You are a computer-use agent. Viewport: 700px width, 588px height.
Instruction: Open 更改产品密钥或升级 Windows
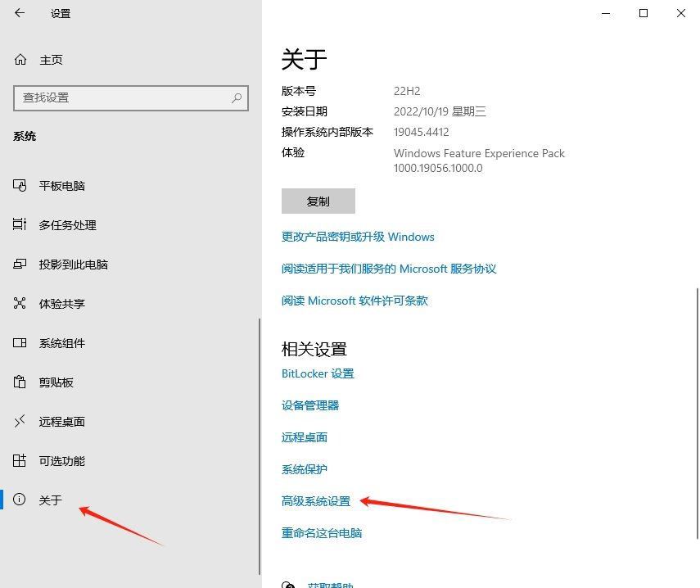[x=357, y=237]
